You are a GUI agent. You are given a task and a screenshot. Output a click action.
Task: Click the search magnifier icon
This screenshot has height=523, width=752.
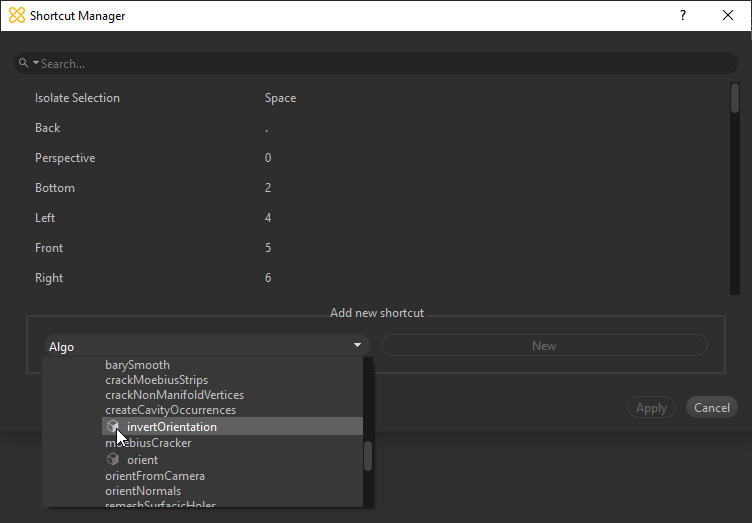click(x=24, y=63)
